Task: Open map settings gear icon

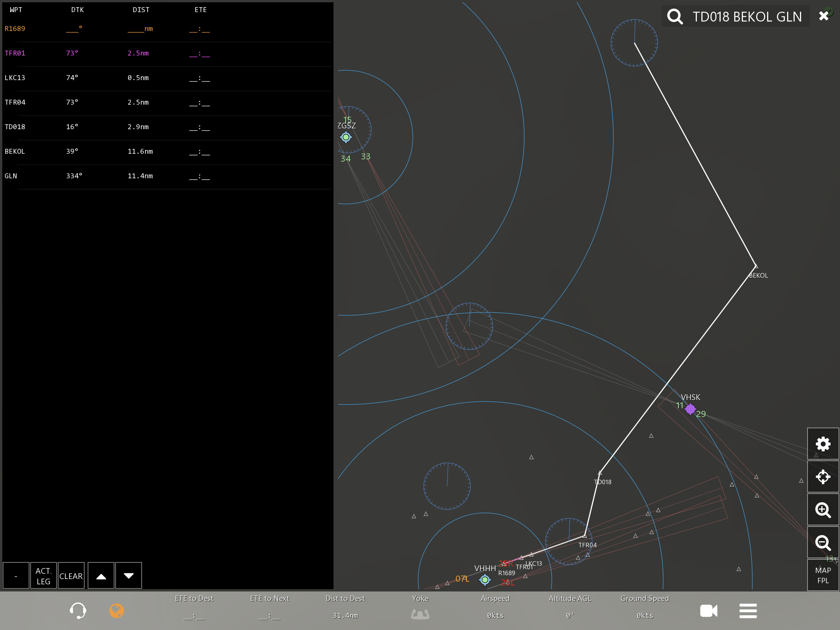Action: (823, 444)
